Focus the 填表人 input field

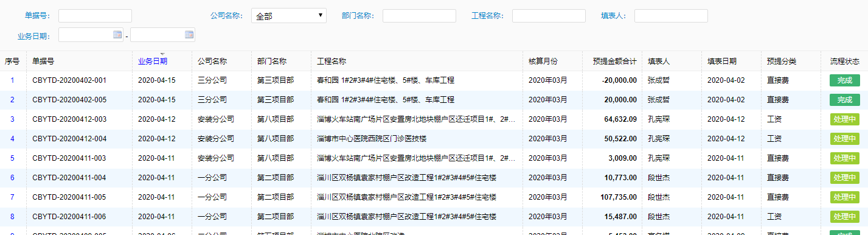[x=671, y=16]
